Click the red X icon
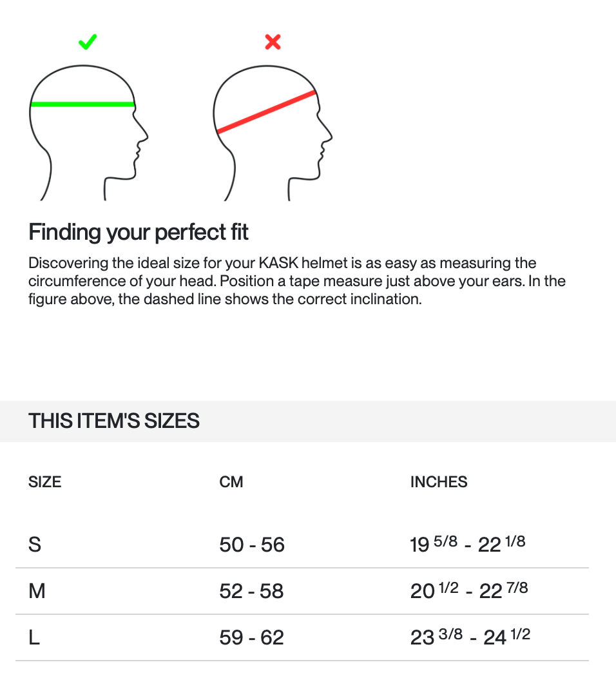The image size is (616, 678). [x=273, y=43]
